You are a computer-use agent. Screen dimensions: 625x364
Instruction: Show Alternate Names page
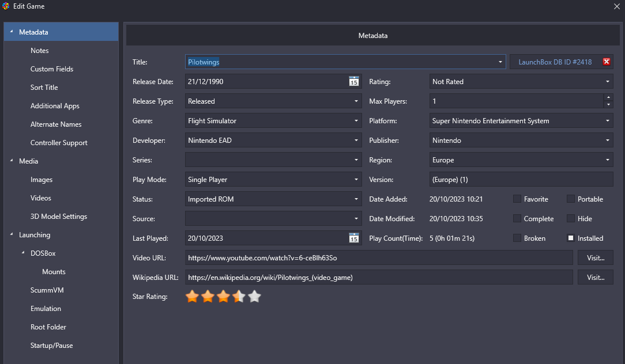(56, 124)
